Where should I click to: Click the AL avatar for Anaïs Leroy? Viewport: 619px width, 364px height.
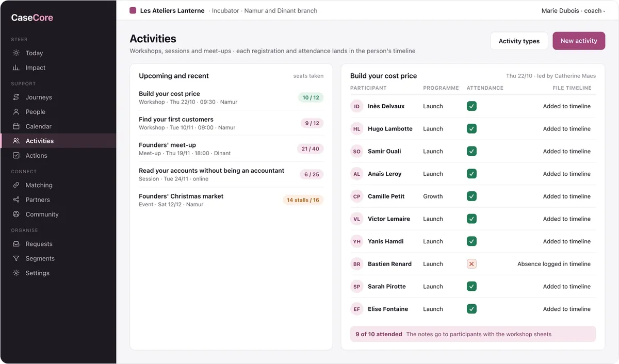coord(357,174)
